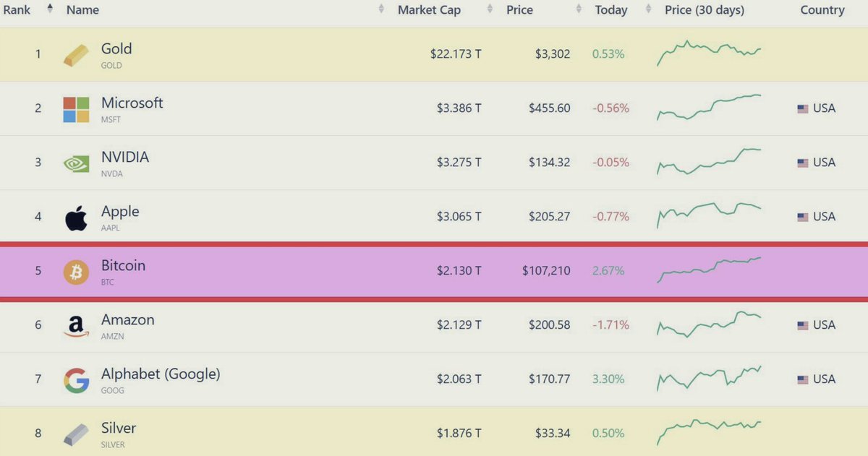Screen dimensions: 868x456
Task: Click Apple's -0.77% daily change
Action: click(610, 217)
